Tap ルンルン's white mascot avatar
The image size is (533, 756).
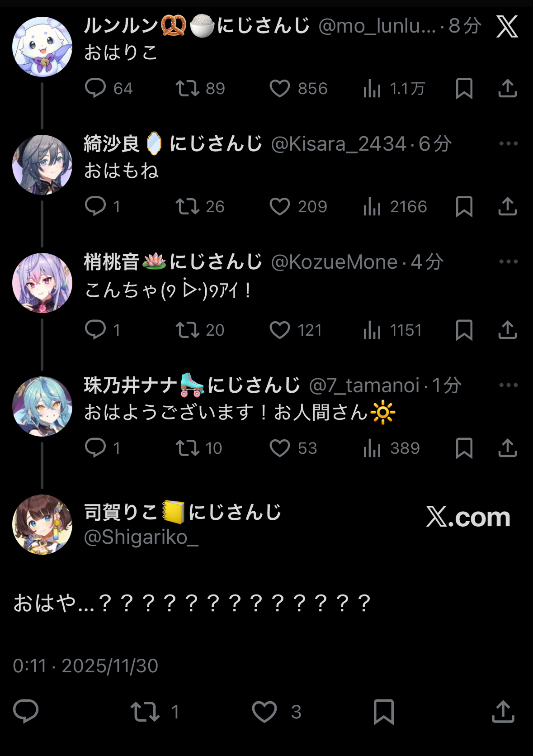point(42,47)
